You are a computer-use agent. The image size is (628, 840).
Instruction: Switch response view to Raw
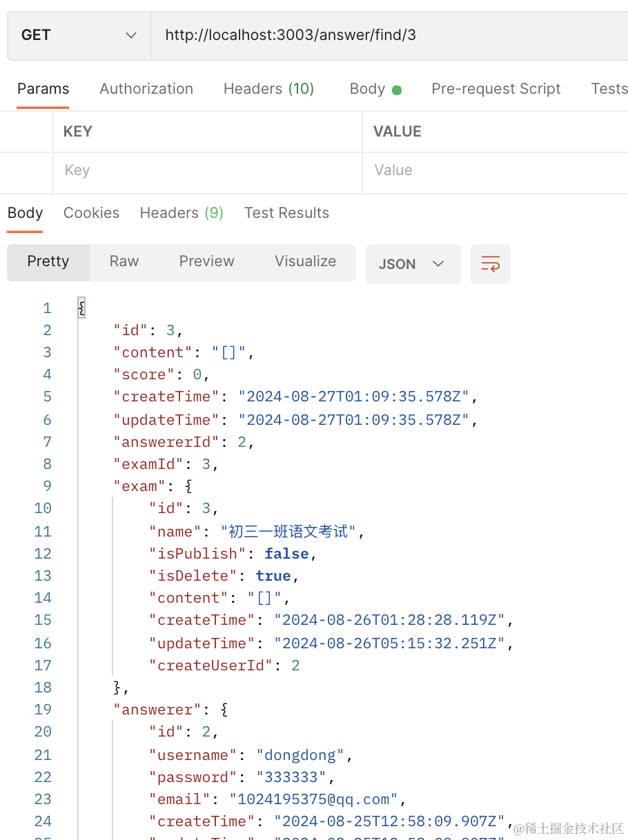124,261
